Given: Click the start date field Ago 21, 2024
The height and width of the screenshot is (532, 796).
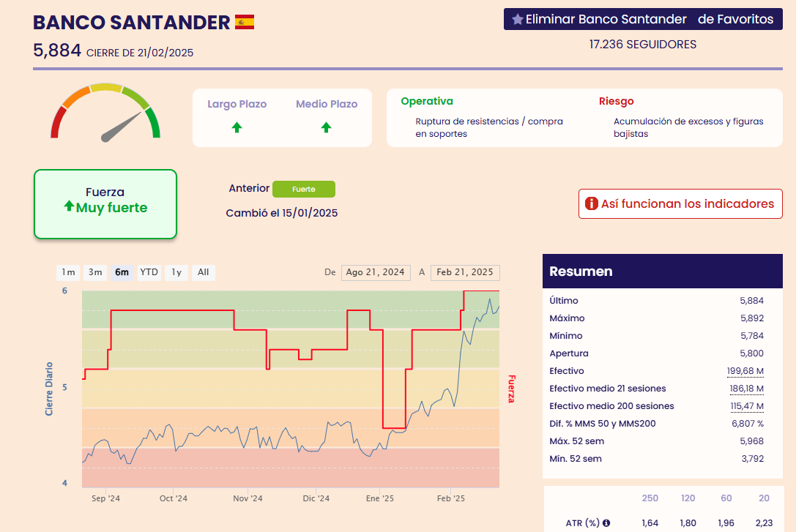Looking at the screenshot, I should pyautogui.click(x=375, y=272).
